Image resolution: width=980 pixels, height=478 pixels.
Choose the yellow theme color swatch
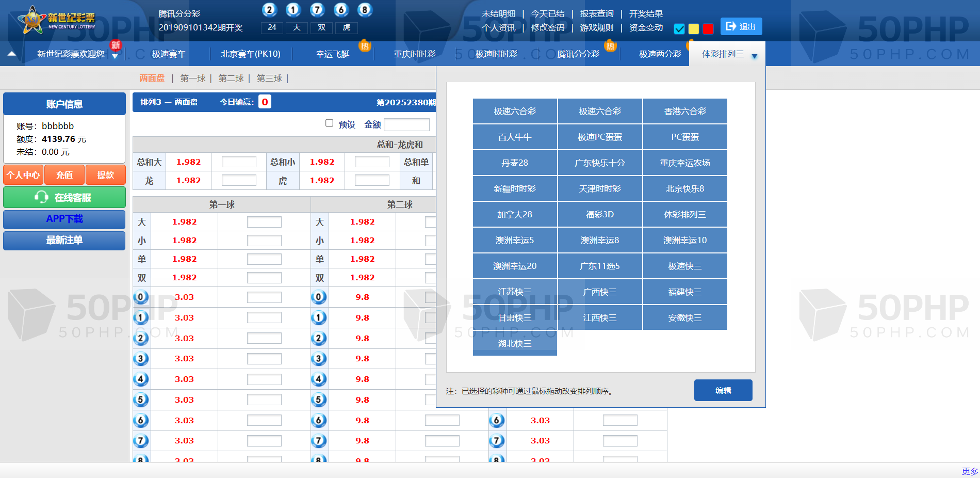[694, 29]
